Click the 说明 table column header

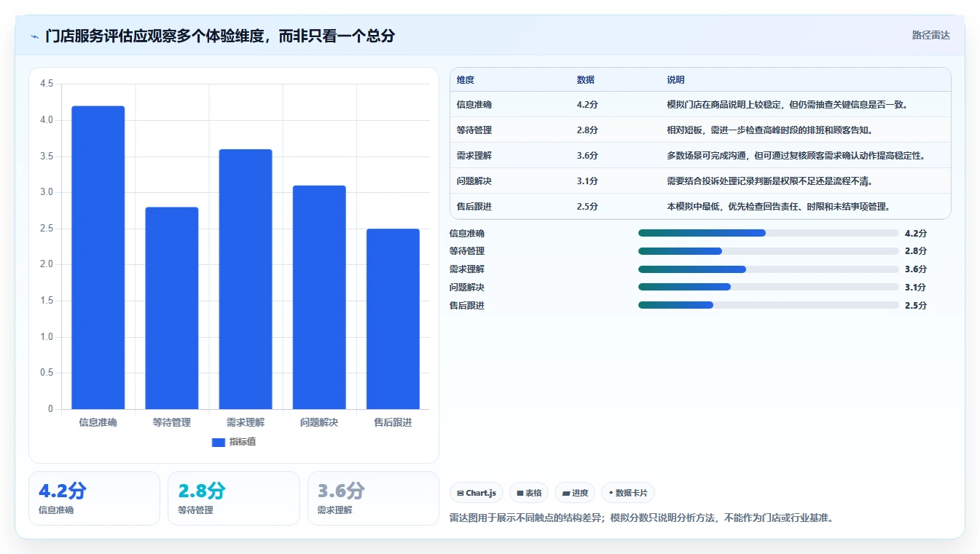[x=675, y=80]
